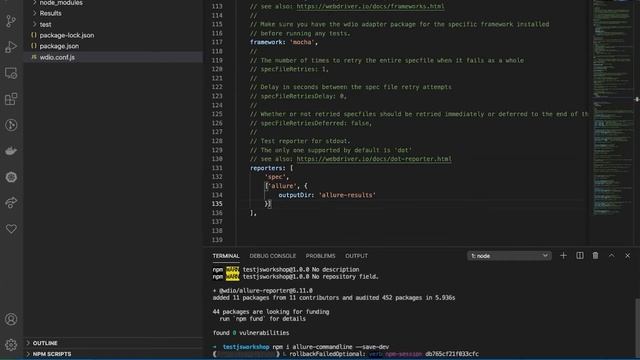Viewport: 640px width, 360px height.
Task: Click the 'allure' reporter string
Action: 282,186
